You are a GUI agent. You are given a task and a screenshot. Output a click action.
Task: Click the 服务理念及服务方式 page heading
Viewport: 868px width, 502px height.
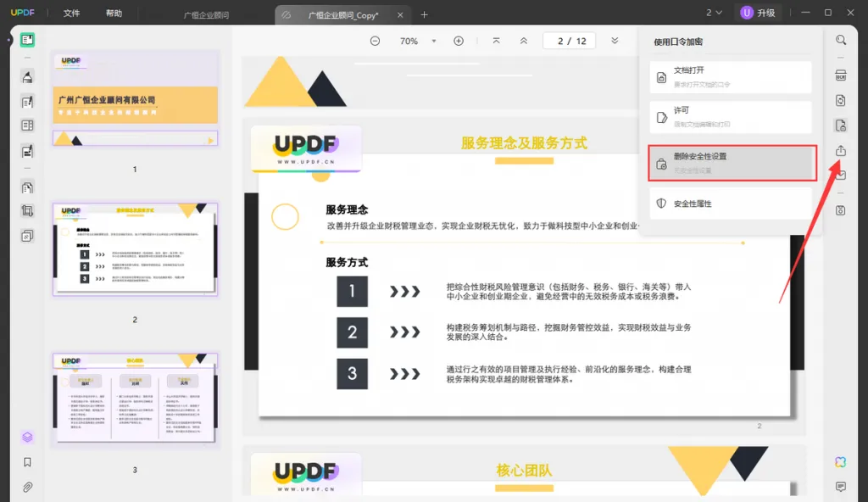524,143
